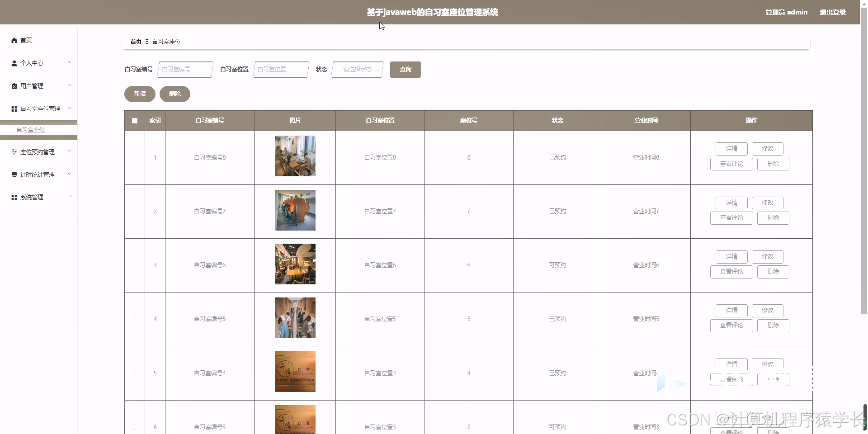The image size is (868, 434).
Task: Click 删除 in the 自习室编号7 row
Action: 773,218
